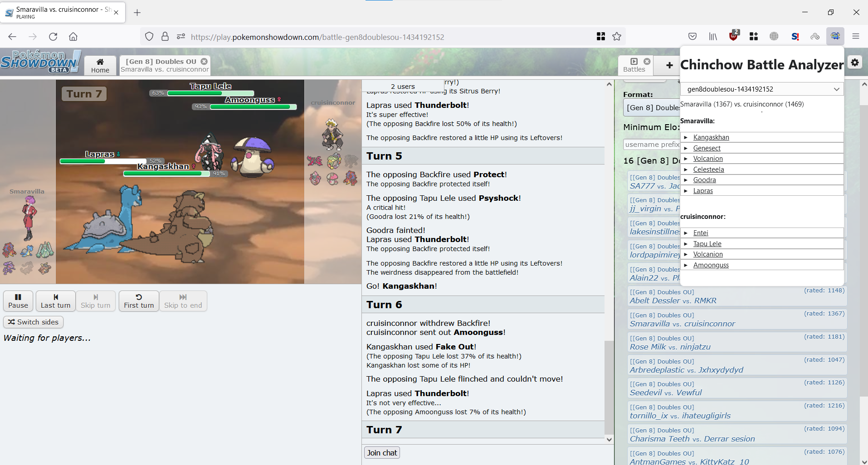Click the username prefix input field

652,145
